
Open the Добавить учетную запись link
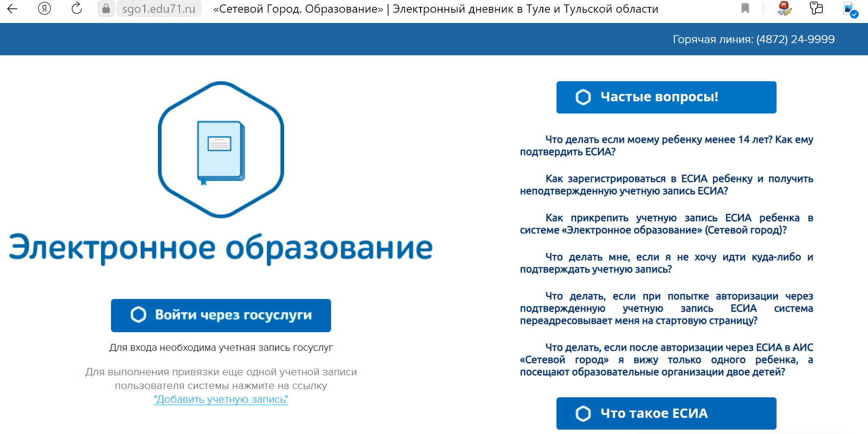221,399
